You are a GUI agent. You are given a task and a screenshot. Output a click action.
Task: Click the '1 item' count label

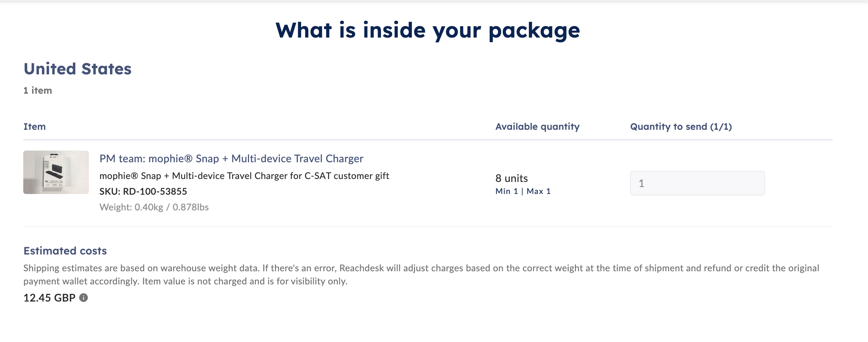pyautogui.click(x=38, y=90)
